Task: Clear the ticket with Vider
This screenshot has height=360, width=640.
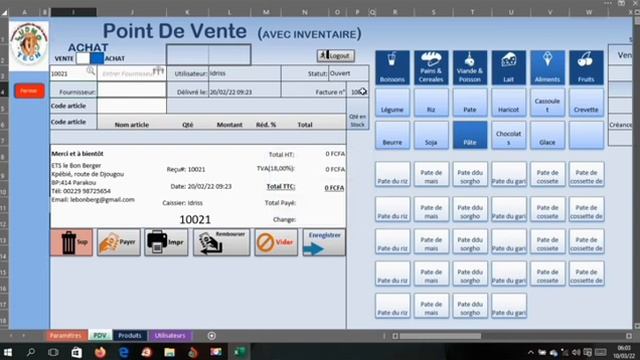Action: (x=276, y=242)
